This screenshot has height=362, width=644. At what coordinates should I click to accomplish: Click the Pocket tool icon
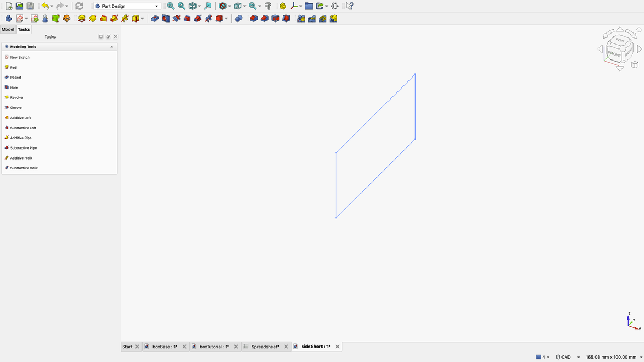(155, 18)
